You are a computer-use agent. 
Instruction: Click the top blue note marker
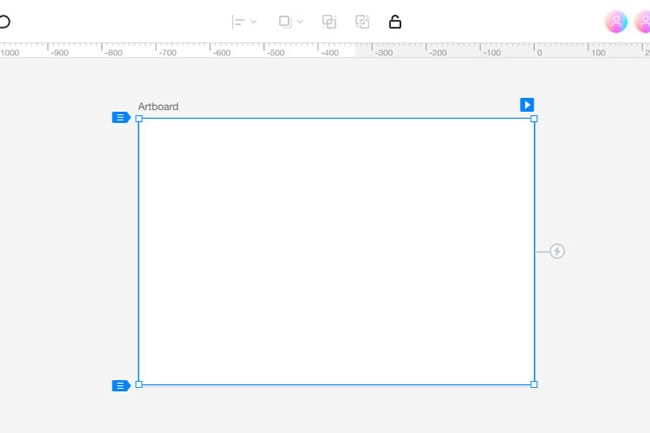point(121,118)
